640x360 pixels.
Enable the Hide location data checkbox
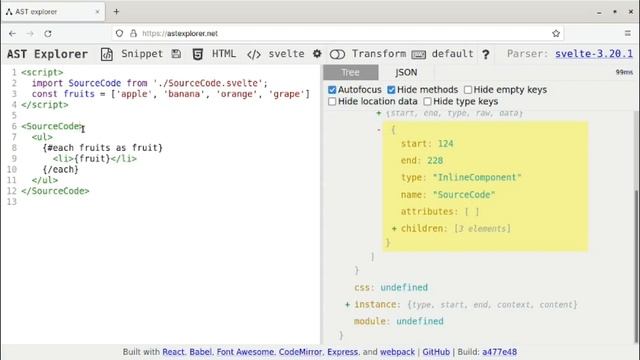click(332, 101)
